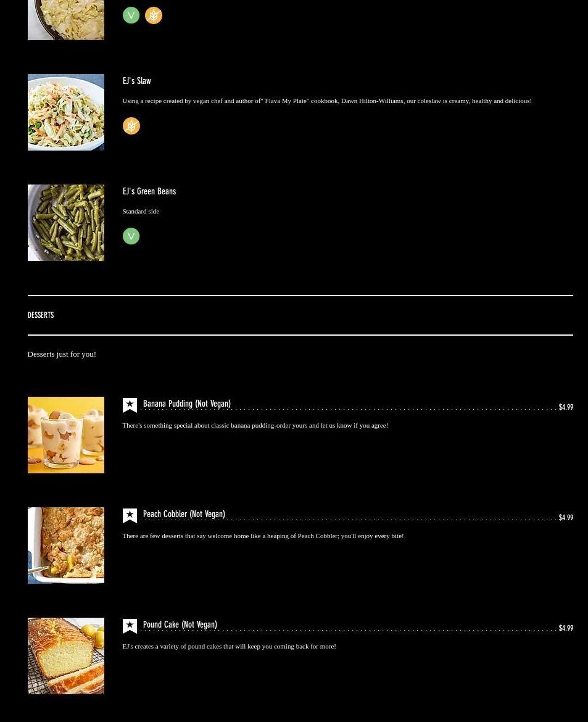
Task: Open the EJ's Green Beans photo
Action: coord(66,223)
